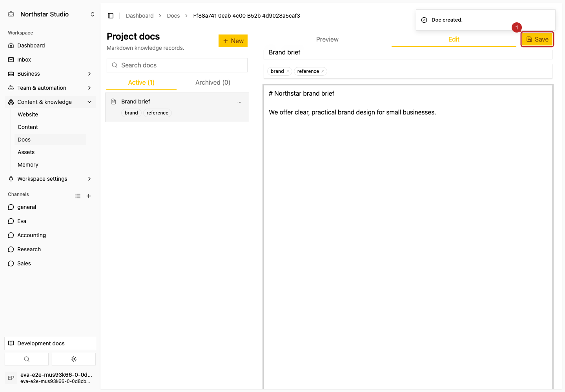This screenshot has width=565, height=392.
Task: Click into the markdown editor text area
Action: pos(408,237)
